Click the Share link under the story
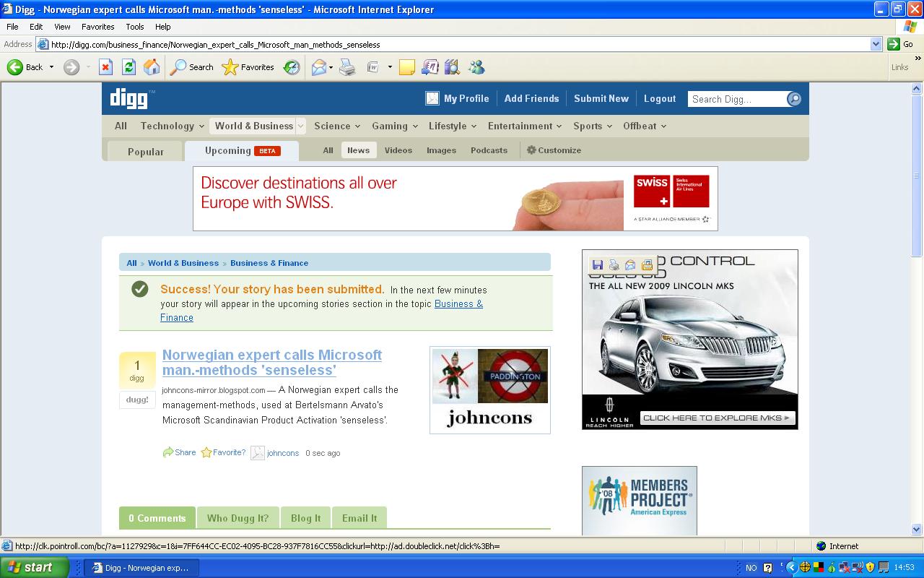Viewport: 924px width, 578px height. click(179, 452)
